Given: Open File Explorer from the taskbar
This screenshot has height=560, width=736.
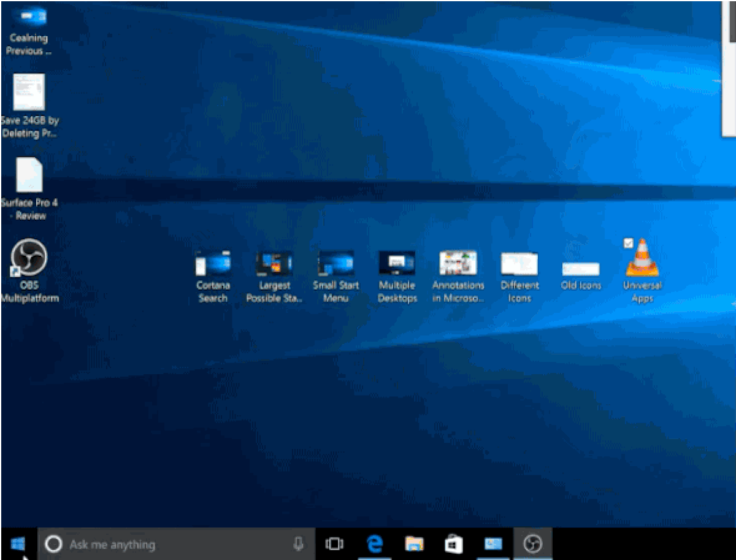Looking at the screenshot, I should (x=414, y=543).
